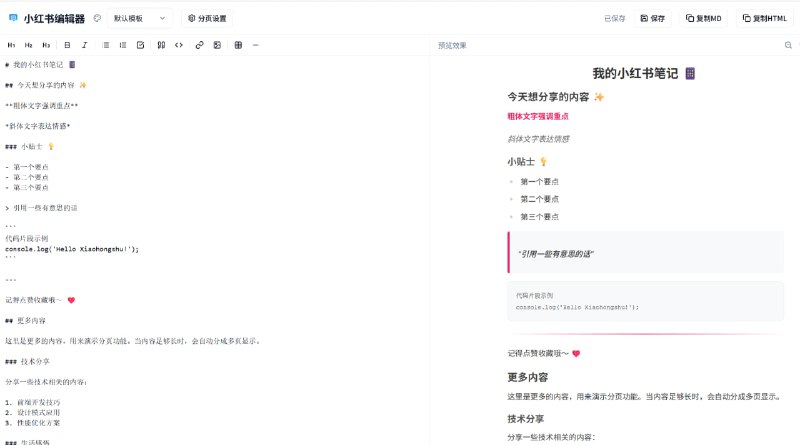Click the preview heading 技术分享
This screenshot has width=800, height=445.
tap(526, 419)
